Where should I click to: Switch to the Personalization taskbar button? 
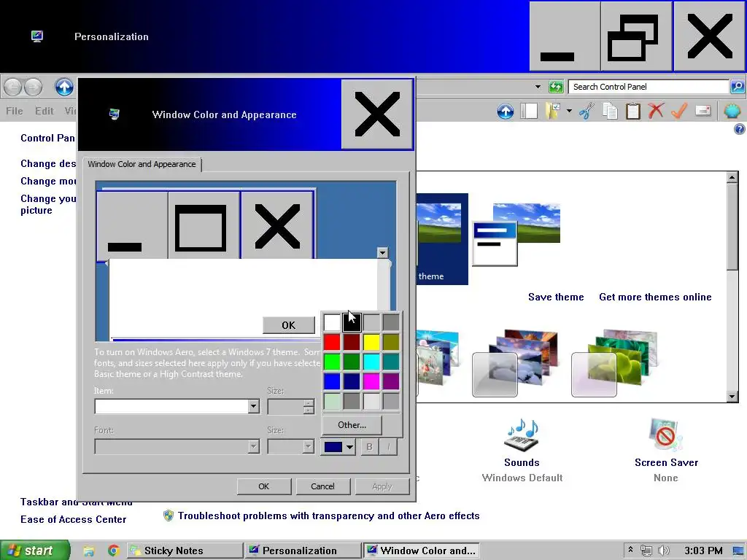(303, 551)
